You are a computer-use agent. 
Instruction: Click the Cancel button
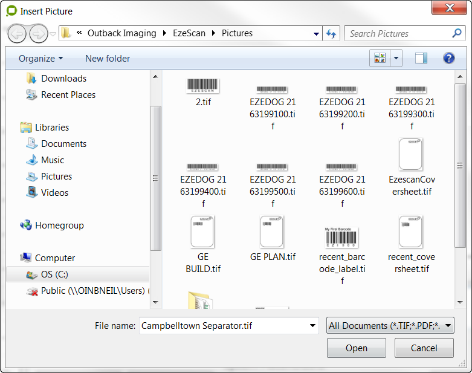(424, 348)
